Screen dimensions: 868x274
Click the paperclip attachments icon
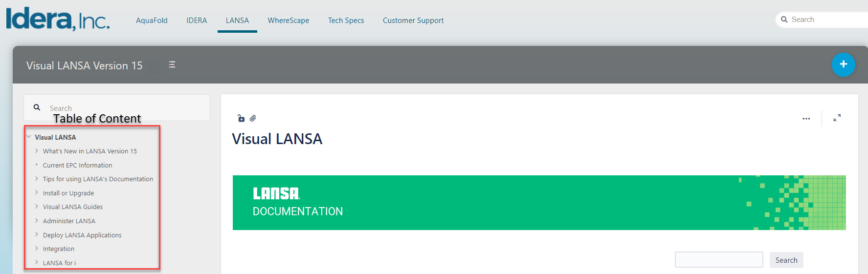click(x=253, y=118)
